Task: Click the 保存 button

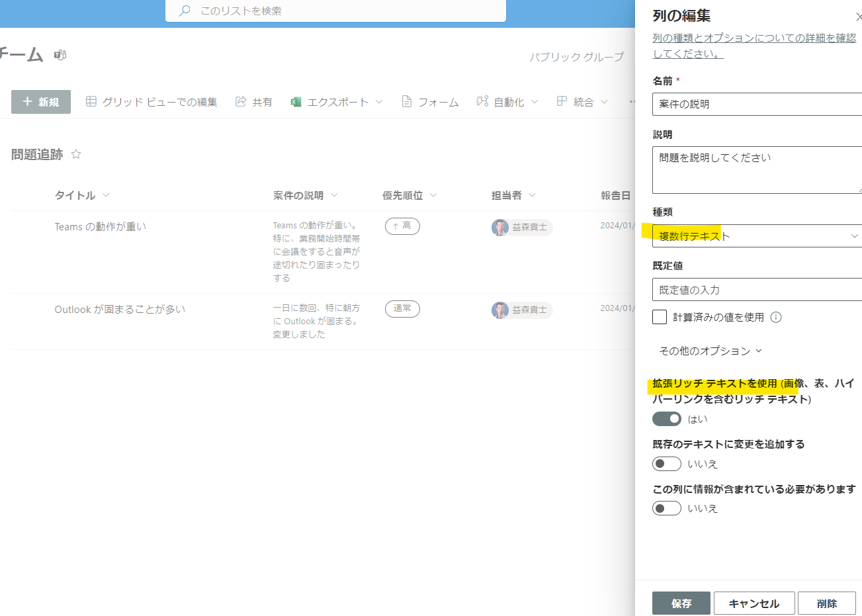Action: (x=681, y=603)
